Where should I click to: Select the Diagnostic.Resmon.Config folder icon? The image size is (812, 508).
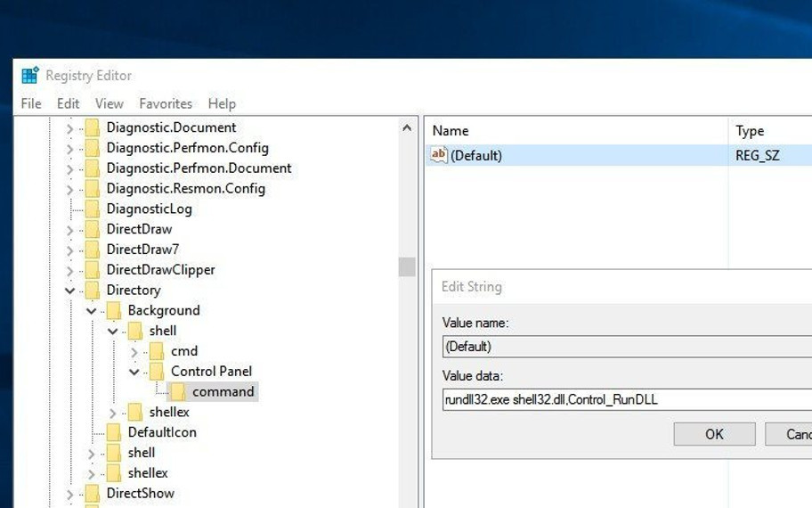click(x=93, y=189)
